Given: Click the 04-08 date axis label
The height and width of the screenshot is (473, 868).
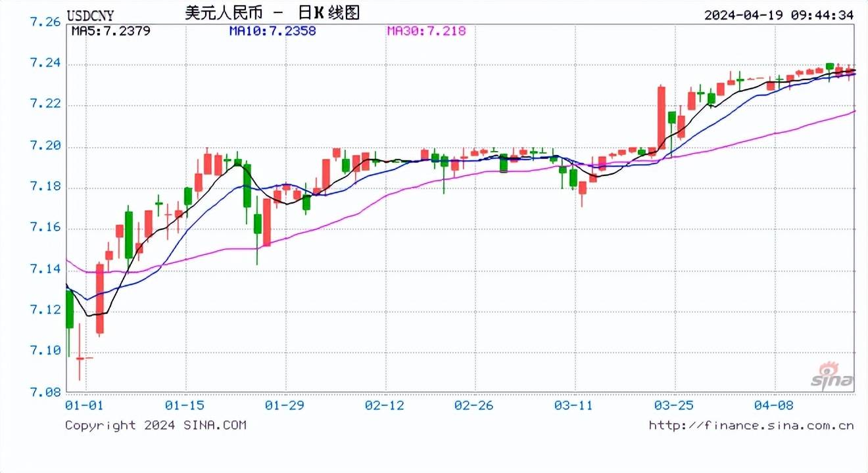Looking at the screenshot, I should [x=774, y=405].
